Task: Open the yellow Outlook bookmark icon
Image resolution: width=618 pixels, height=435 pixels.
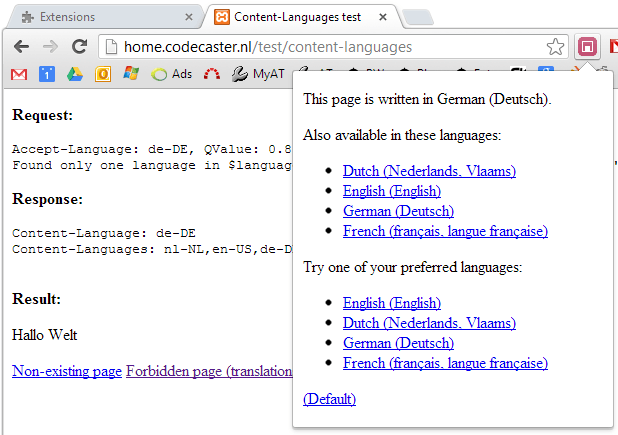Action: (x=102, y=74)
